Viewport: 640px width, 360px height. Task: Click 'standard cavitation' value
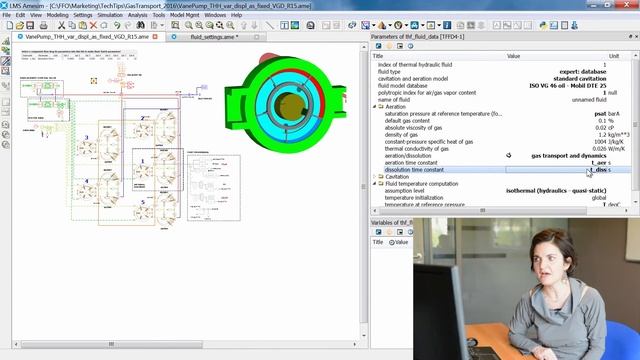pyautogui.click(x=580, y=79)
